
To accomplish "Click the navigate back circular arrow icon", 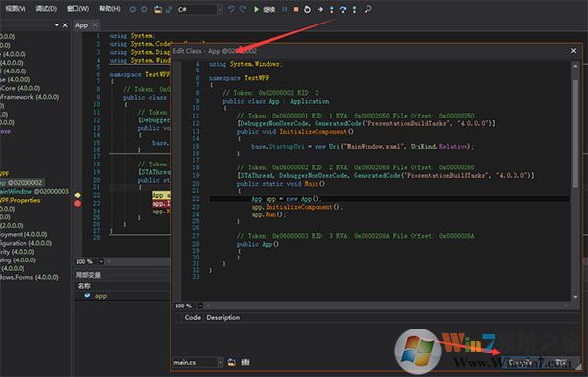I will (132, 9).
